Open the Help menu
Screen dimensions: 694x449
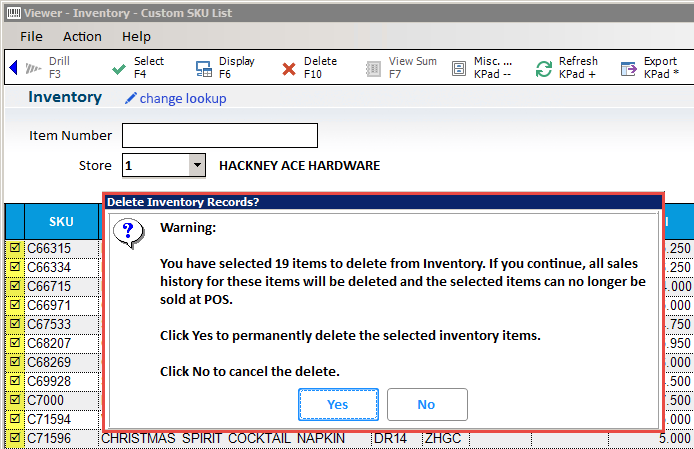pos(136,36)
